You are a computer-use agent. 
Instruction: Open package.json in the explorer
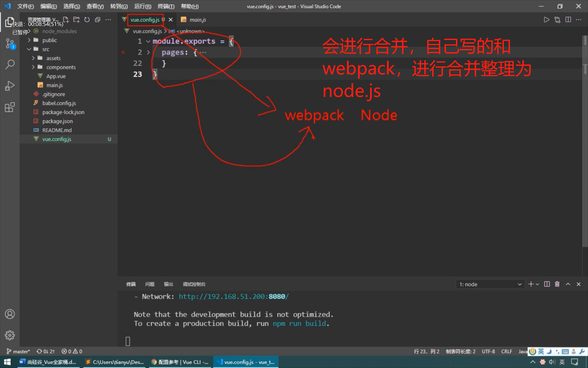(x=58, y=121)
